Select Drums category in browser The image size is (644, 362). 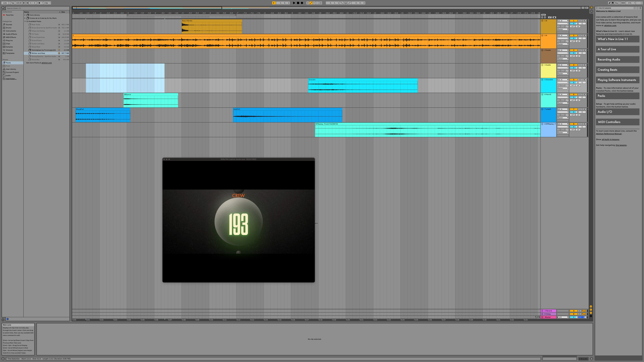[9, 28]
